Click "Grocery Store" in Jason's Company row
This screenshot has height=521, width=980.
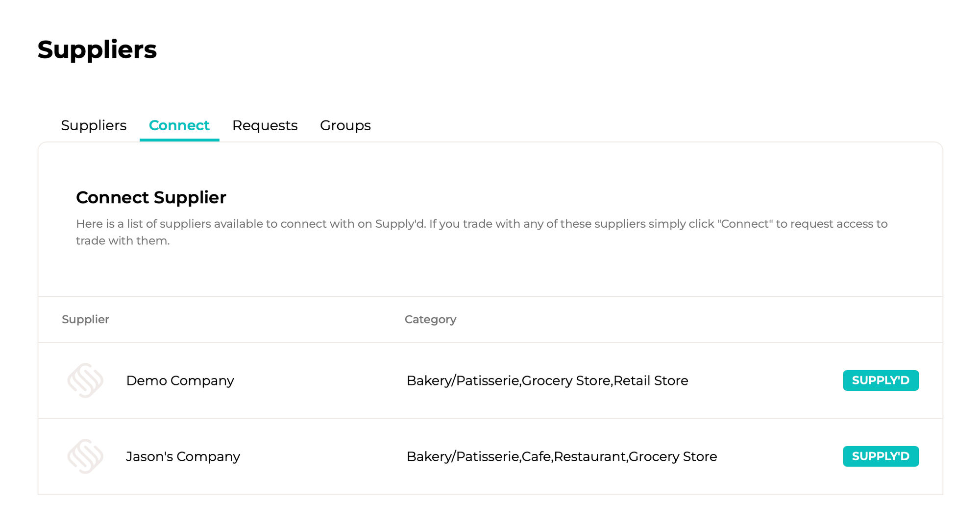[673, 456]
